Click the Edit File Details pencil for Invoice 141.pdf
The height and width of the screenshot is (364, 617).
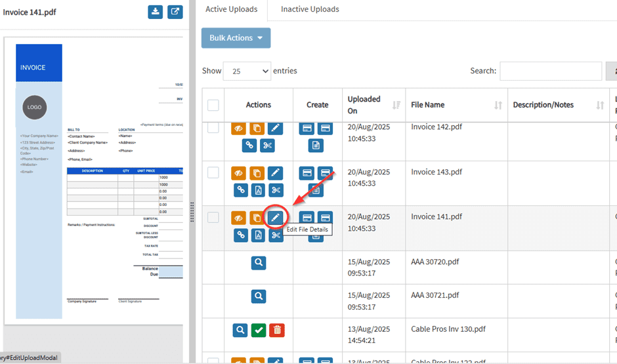click(276, 218)
